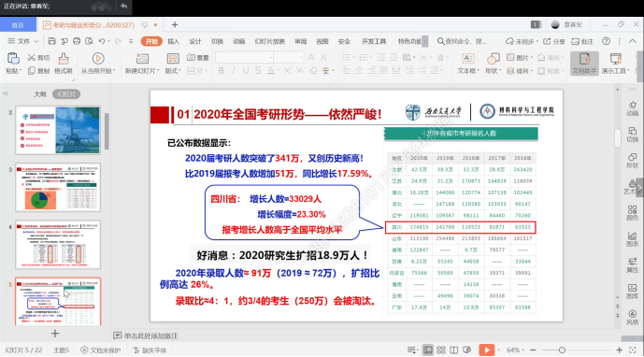This screenshot has width=644, height=357.
Task: Open the 插入 ribbon tab
Action: pyautogui.click(x=173, y=41)
